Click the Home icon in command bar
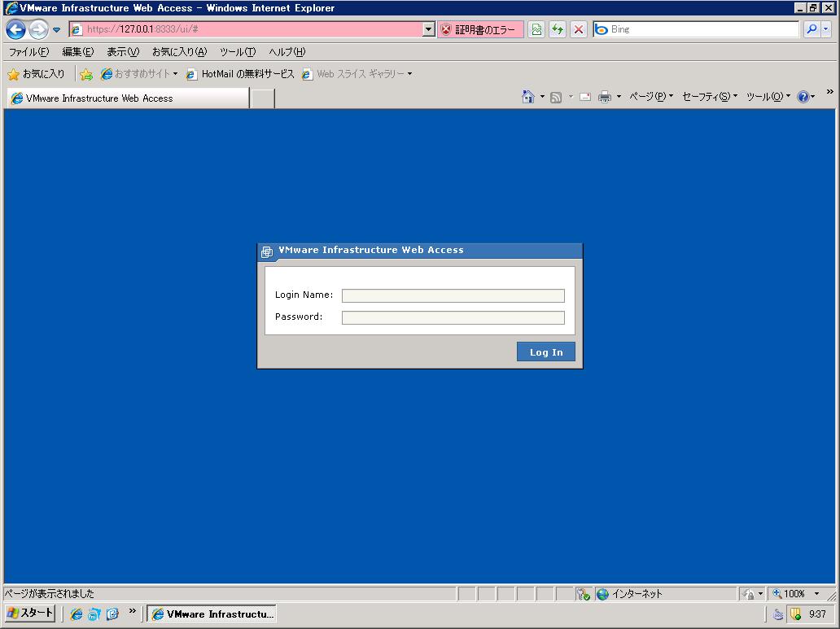The image size is (840, 629). 528,97
